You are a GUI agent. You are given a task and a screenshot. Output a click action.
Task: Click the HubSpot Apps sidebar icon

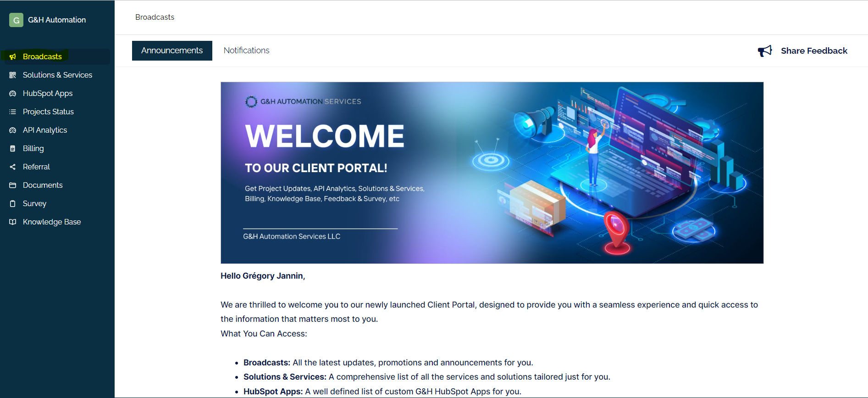tap(13, 93)
